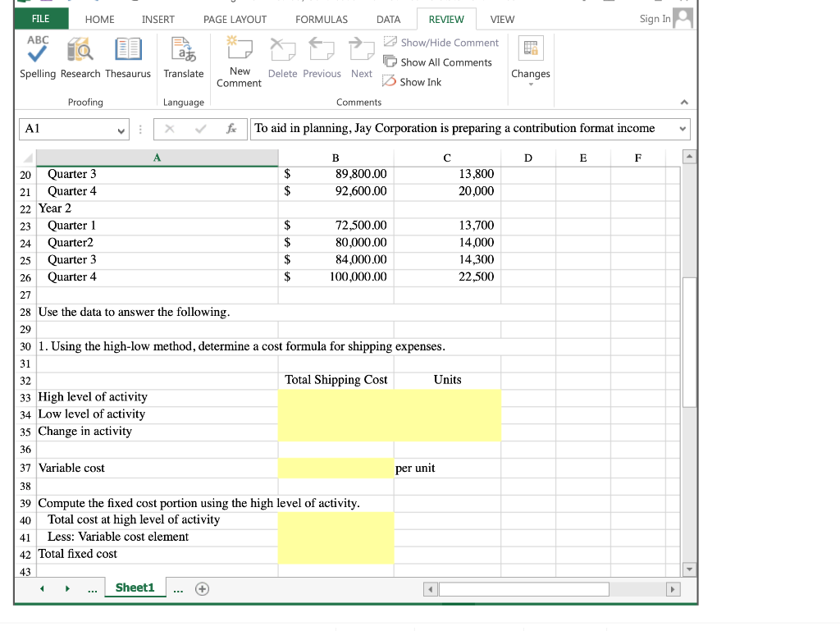Click the horizontal scrollbar left arrow

(430, 590)
